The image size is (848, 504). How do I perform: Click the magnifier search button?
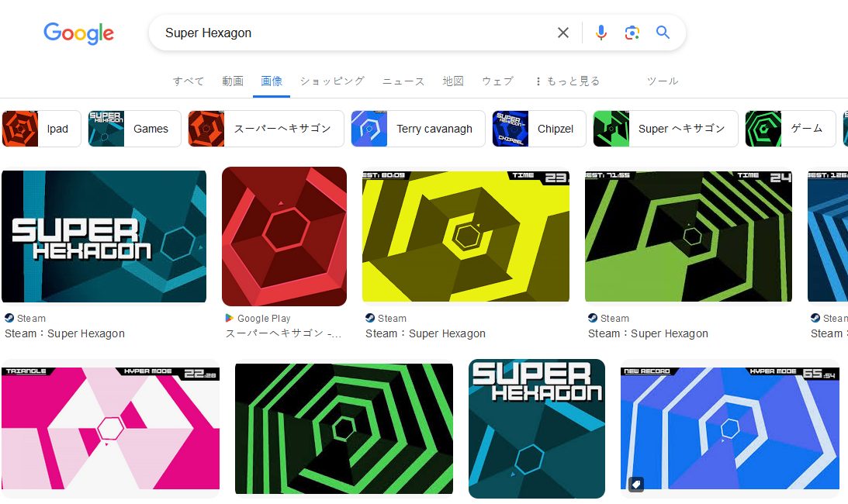[663, 33]
